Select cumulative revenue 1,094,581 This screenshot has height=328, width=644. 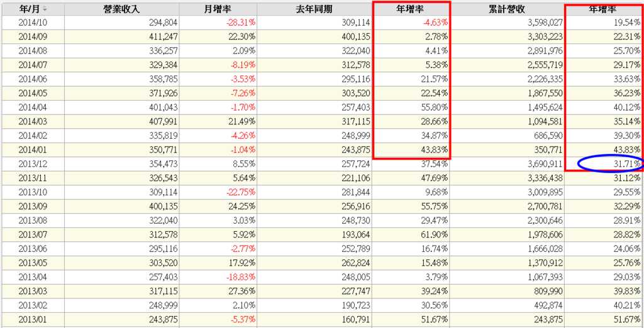545,121
